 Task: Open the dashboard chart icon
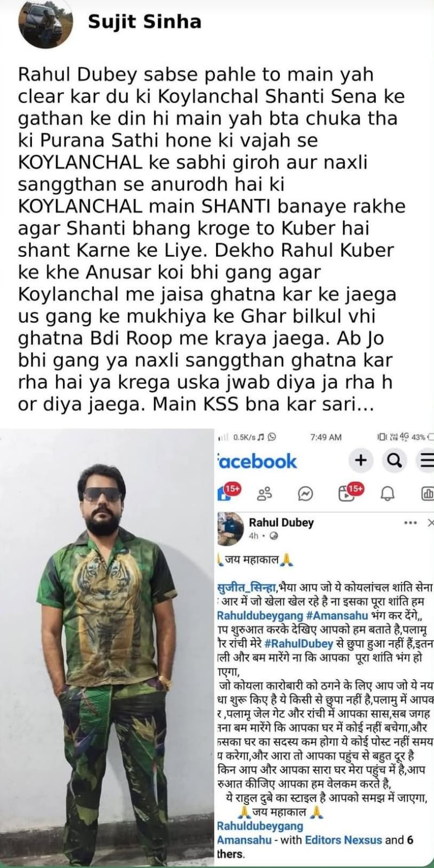427,494
